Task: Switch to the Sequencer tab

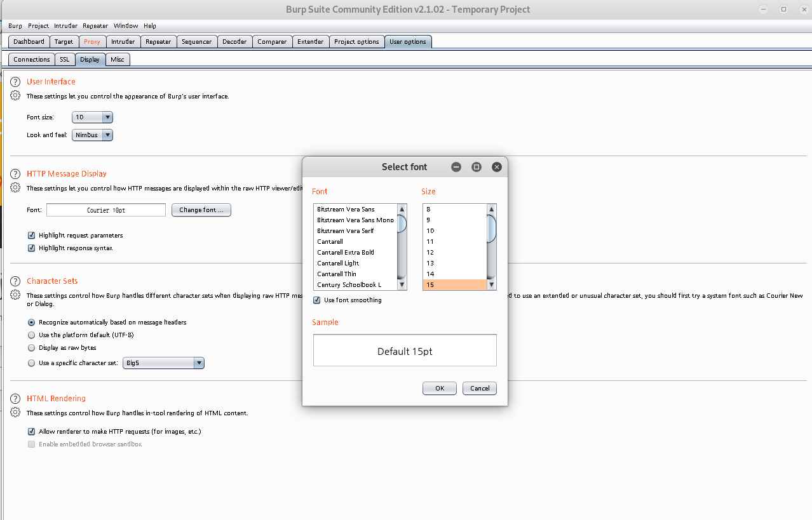Action: click(197, 42)
